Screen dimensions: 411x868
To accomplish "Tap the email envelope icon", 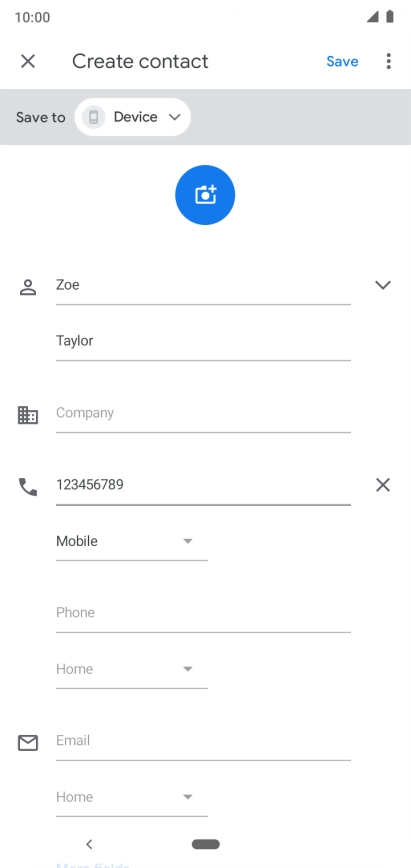I will tap(28, 743).
